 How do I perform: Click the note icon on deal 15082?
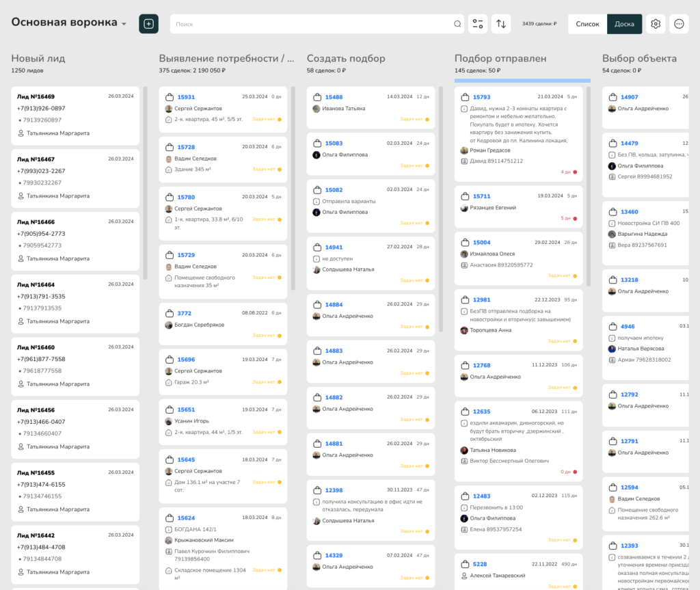[x=317, y=202]
